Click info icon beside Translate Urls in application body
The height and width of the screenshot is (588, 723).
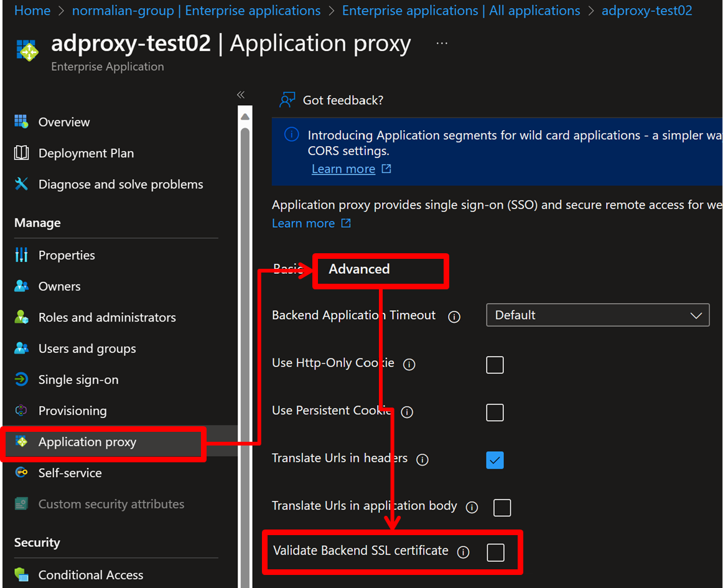[472, 507]
